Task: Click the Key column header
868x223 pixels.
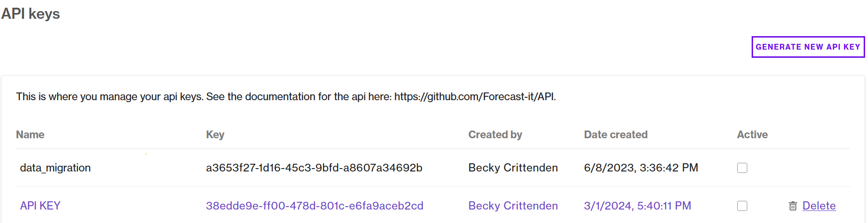Action: tap(215, 135)
